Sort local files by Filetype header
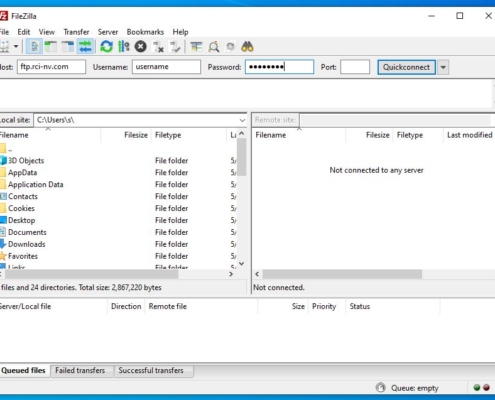 pos(189,135)
